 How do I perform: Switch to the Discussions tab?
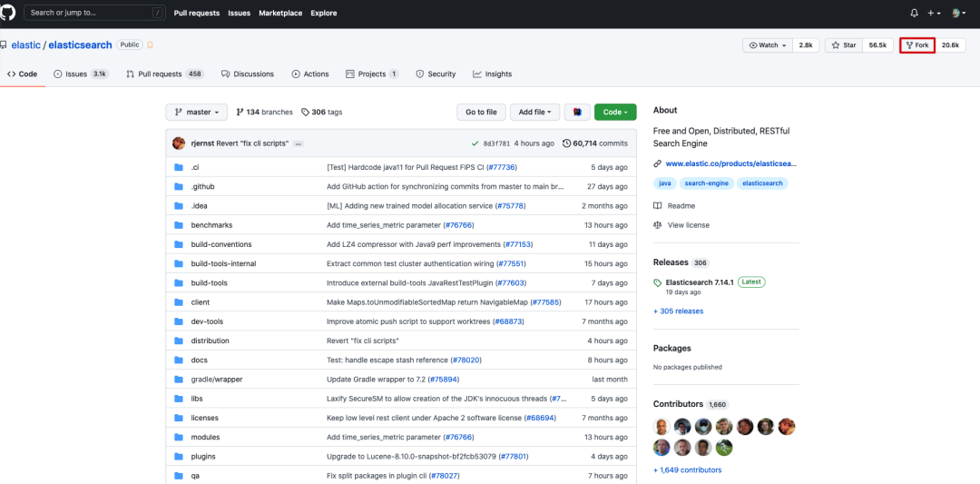click(248, 74)
